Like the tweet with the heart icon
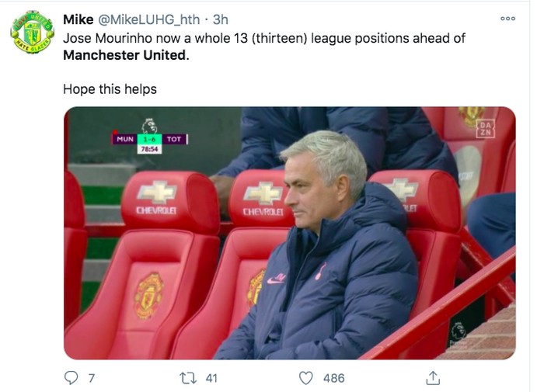Viewport: 544px width, 392px height. click(306, 378)
